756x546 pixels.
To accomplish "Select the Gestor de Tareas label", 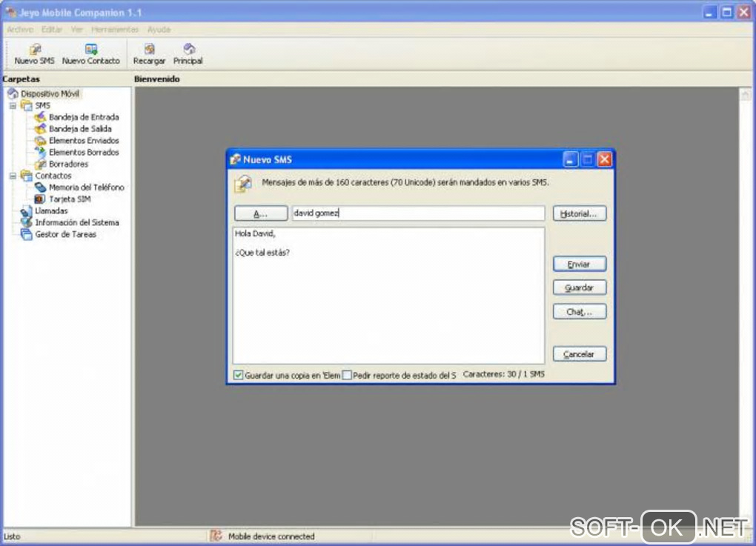I will (65, 235).
